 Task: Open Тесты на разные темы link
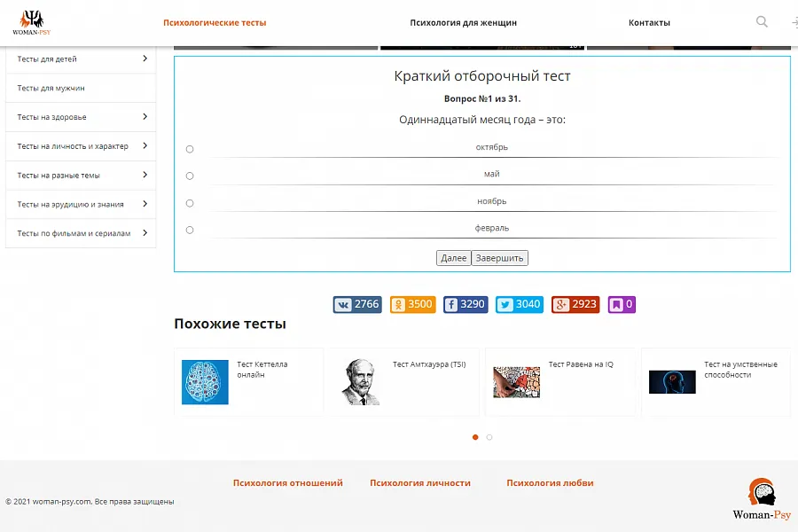click(x=59, y=176)
